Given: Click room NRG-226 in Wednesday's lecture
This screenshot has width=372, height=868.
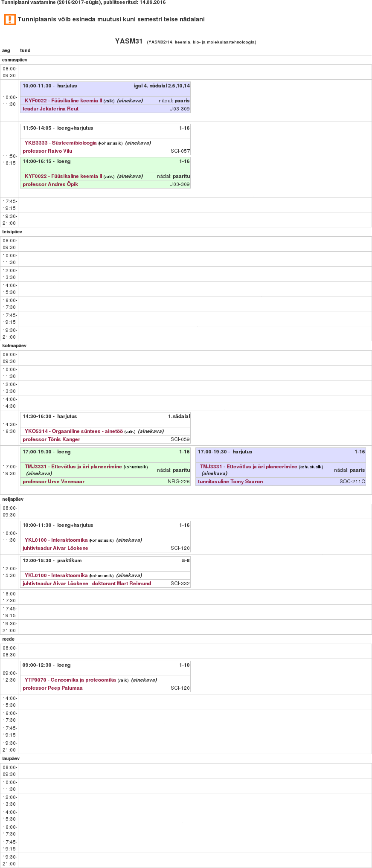Looking at the screenshot, I should 179,482.
